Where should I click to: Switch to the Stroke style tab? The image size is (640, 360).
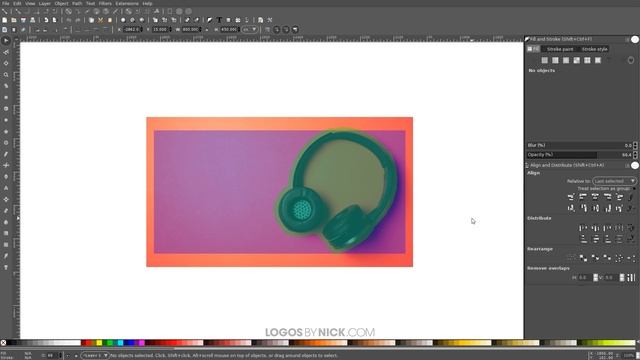pyautogui.click(x=594, y=49)
